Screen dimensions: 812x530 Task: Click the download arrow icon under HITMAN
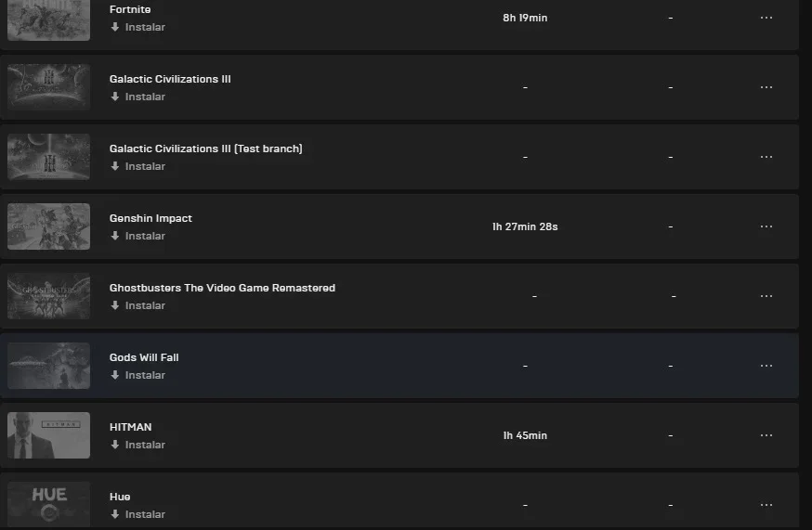[115, 445]
